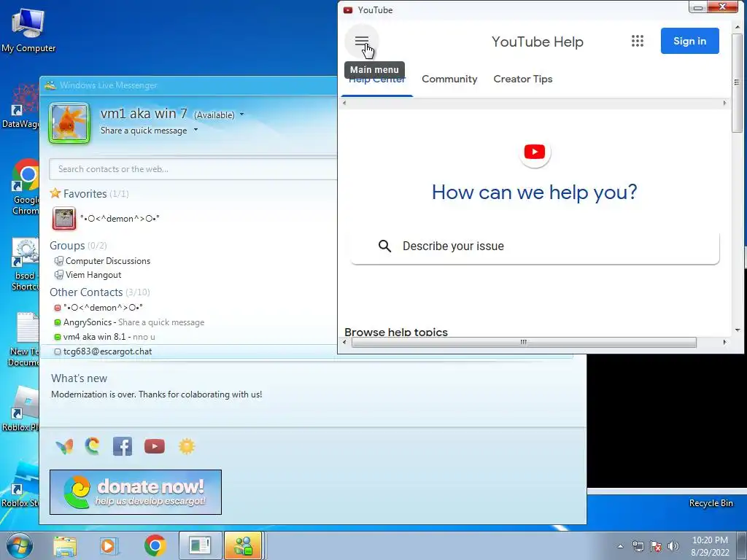Open Windows Explorer from the taskbar
Image resolution: width=747 pixels, height=560 pixels.
coord(65,546)
